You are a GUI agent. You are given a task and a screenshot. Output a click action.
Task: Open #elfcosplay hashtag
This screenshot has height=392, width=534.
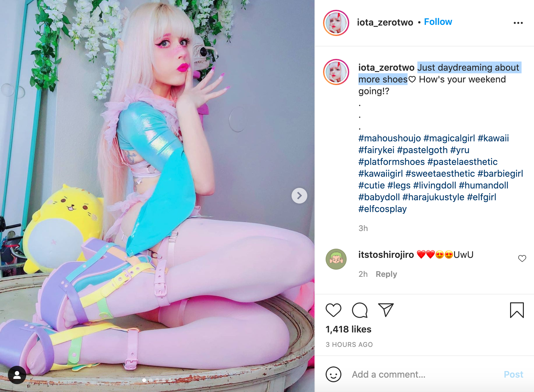pos(383,209)
